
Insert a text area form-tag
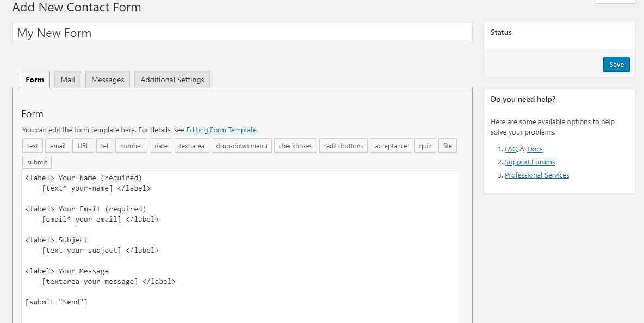[x=191, y=145]
